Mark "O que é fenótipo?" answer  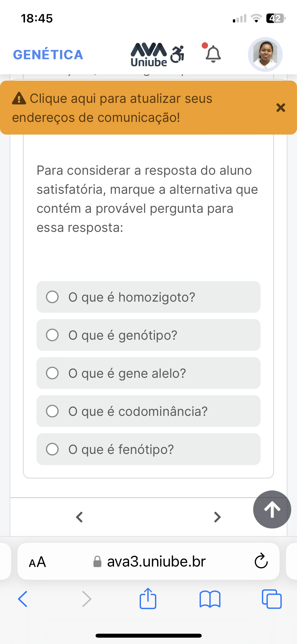[52, 449]
